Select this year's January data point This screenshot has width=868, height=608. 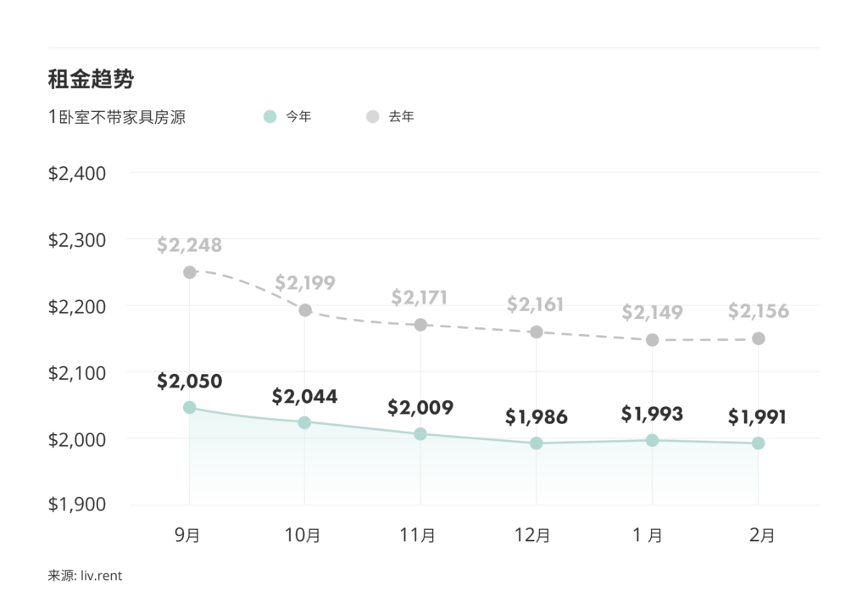click(652, 440)
